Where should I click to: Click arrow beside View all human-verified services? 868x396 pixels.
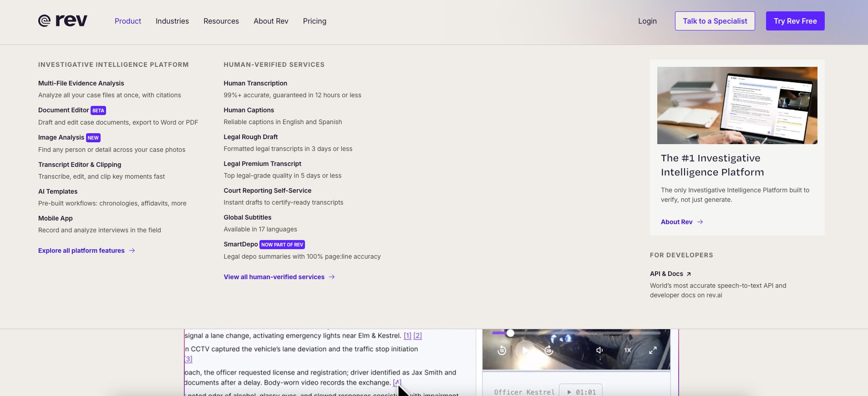[332, 277]
